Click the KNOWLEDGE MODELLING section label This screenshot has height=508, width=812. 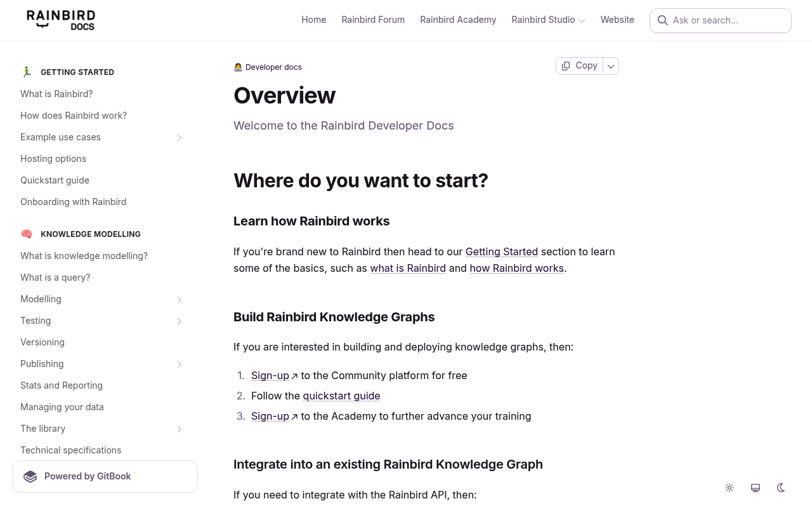tap(91, 234)
